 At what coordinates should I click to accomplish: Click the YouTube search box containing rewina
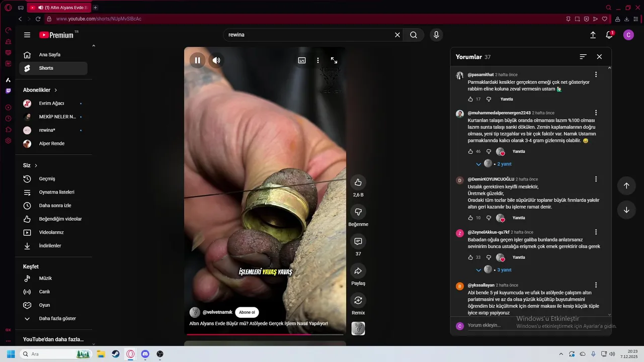(308, 35)
